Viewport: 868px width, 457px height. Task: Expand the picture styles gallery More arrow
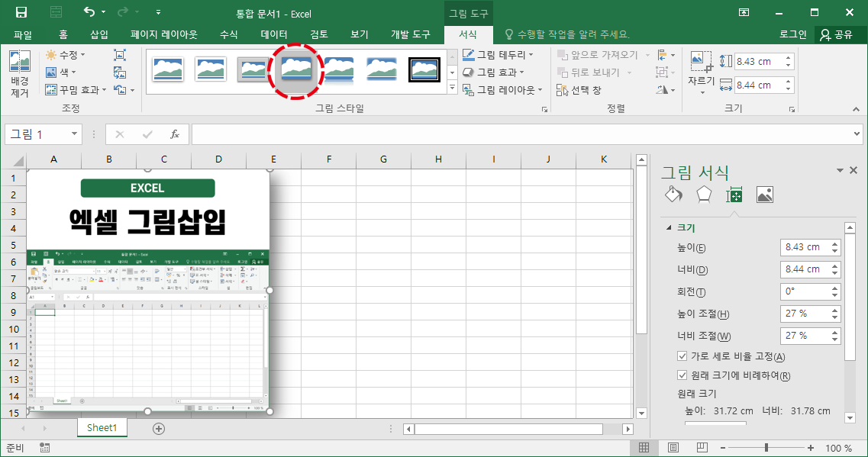click(x=452, y=88)
